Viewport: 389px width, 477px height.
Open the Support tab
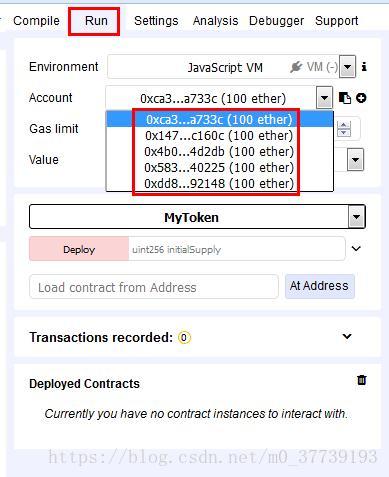[337, 21]
